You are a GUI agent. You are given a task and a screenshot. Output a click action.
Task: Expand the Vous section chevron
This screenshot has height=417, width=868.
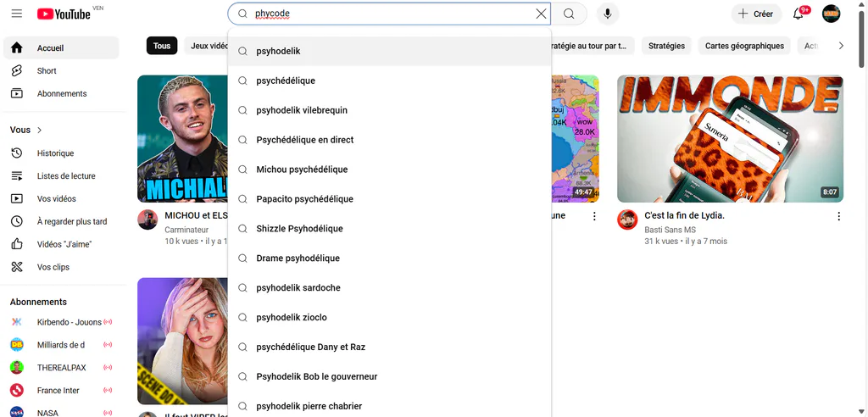tap(39, 131)
